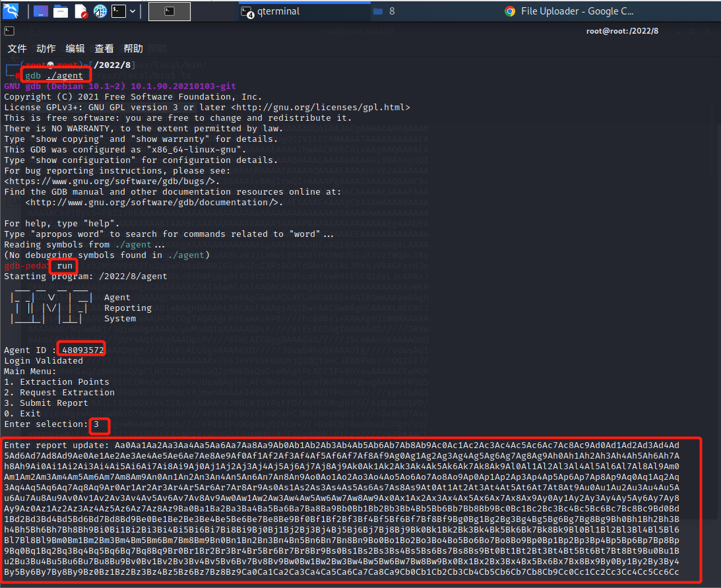The height and width of the screenshot is (588, 721).
Task: Open the 帮助 (Help) menu
Action: (x=133, y=48)
